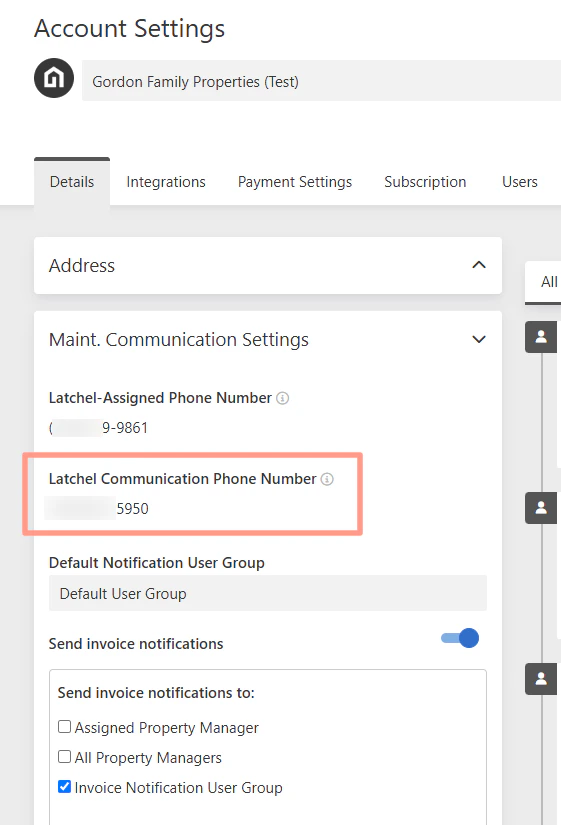Open the Gordon Family Properties account selector
The width and height of the screenshot is (561, 825).
point(321,81)
